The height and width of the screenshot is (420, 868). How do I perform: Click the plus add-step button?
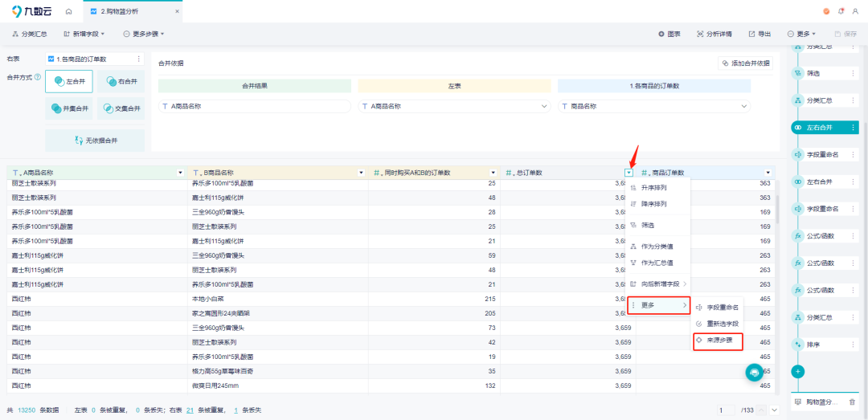[798, 371]
